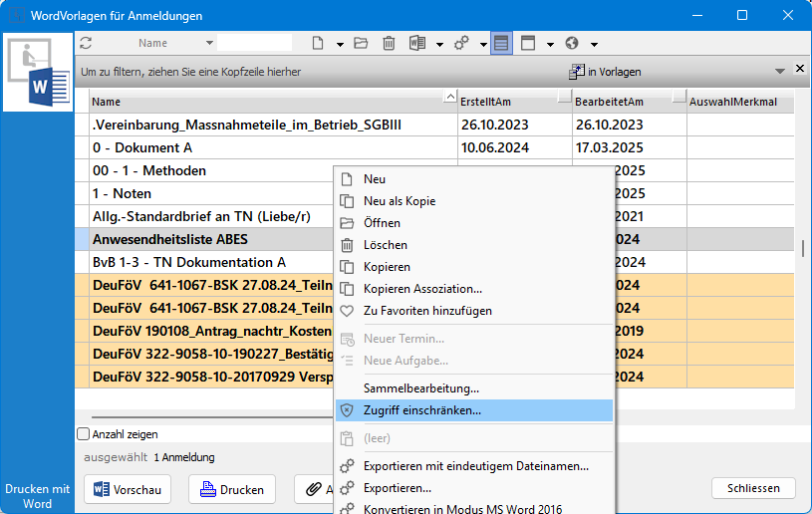Open the Name search field dropdown
The width and height of the screenshot is (812, 514).
pos(209,43)
